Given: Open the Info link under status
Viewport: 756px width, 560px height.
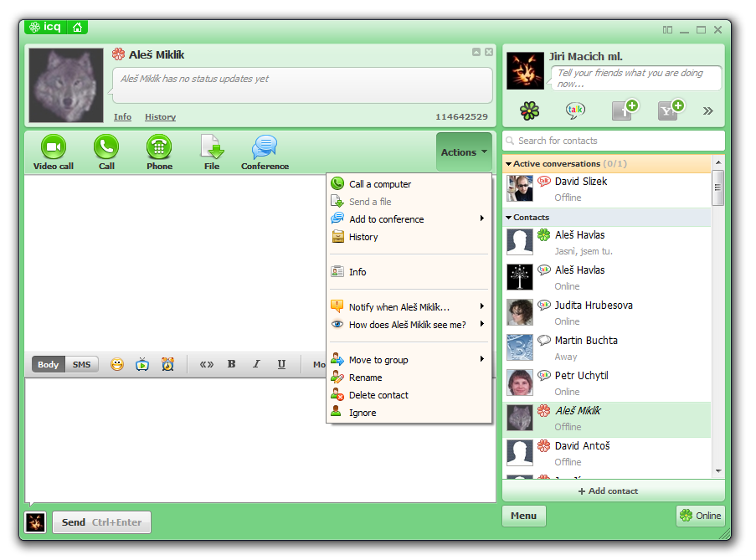Looking at the screenshot, I should point(122,116).
